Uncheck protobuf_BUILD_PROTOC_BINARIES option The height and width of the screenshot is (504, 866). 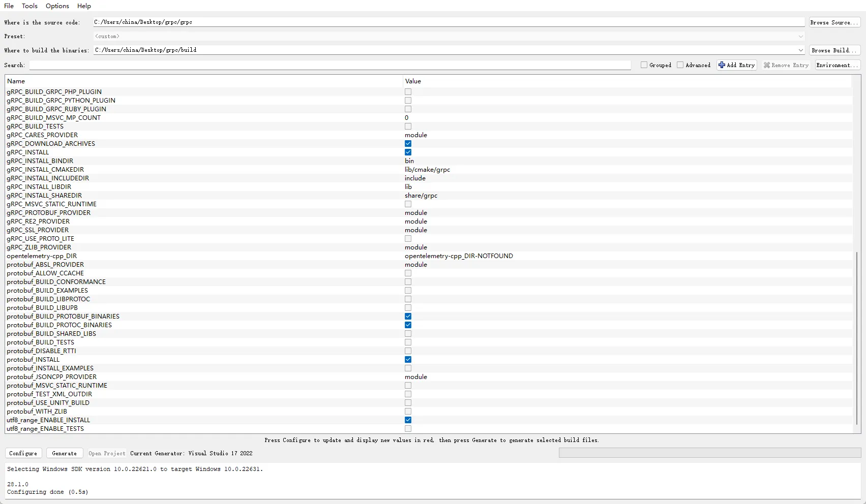(x=408, y=325)
